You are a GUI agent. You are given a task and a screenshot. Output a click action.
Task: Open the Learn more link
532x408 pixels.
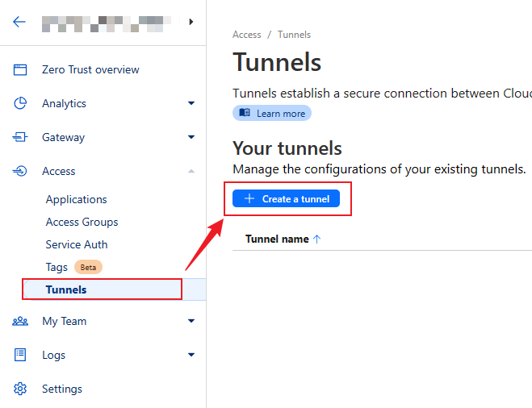(272, 114)
